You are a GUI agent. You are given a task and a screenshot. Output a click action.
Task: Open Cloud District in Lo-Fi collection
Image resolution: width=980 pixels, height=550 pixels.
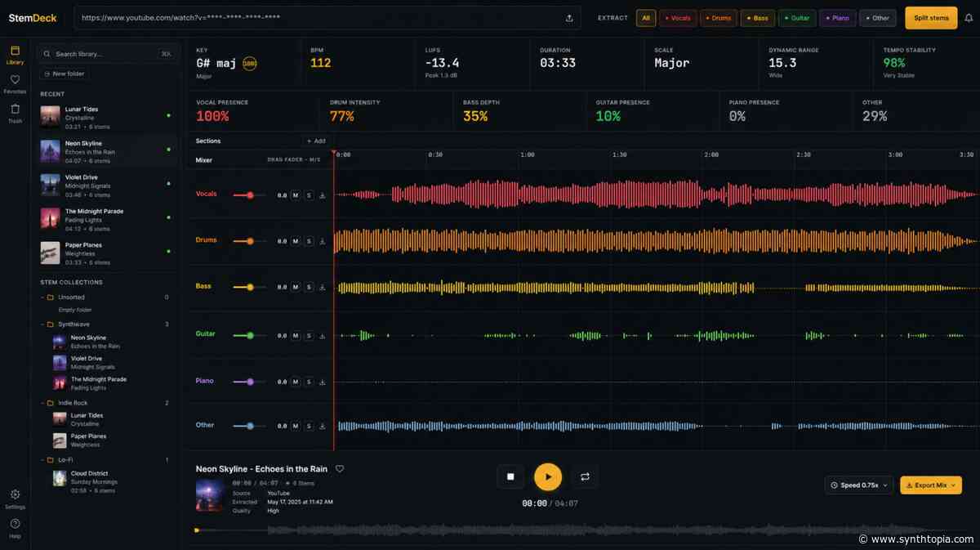click(110, 481)
